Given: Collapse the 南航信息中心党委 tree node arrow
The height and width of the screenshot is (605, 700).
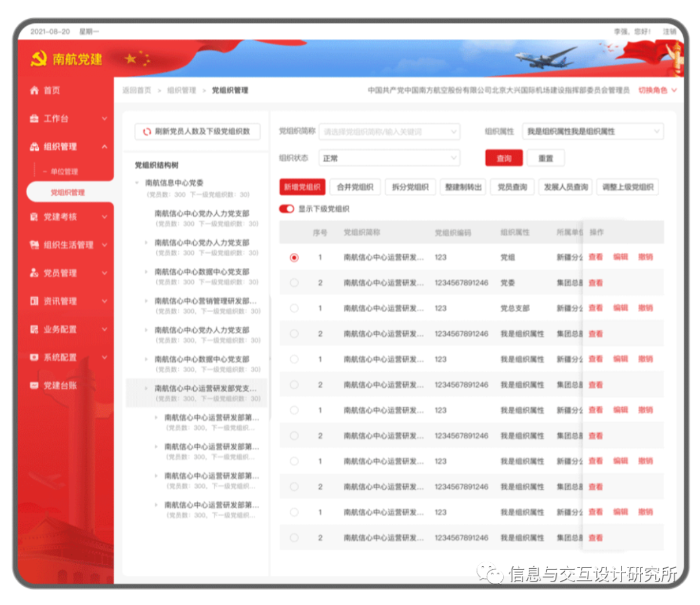Looking at the screenshot, I should click(x=137, y=183).
